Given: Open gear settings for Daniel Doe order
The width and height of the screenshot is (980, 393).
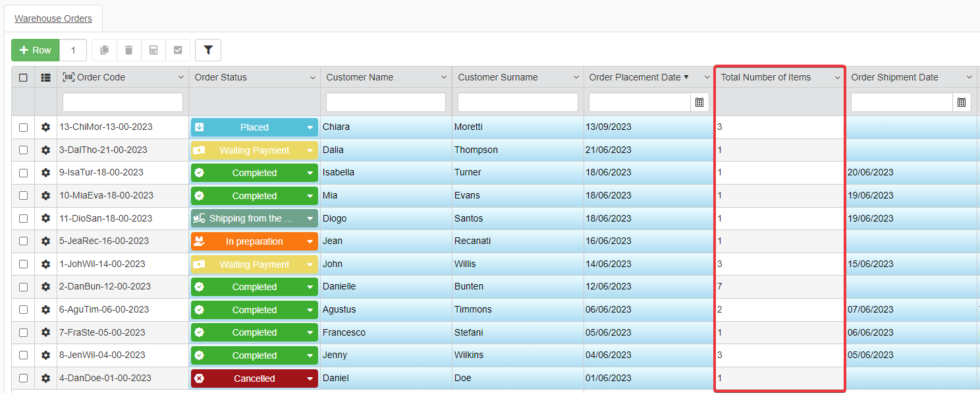Looking at the screenshot, I should tap(45, 378).
